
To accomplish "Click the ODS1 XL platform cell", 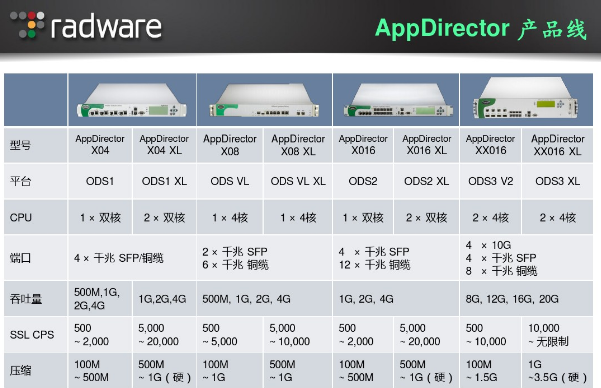I will point(164,181).
